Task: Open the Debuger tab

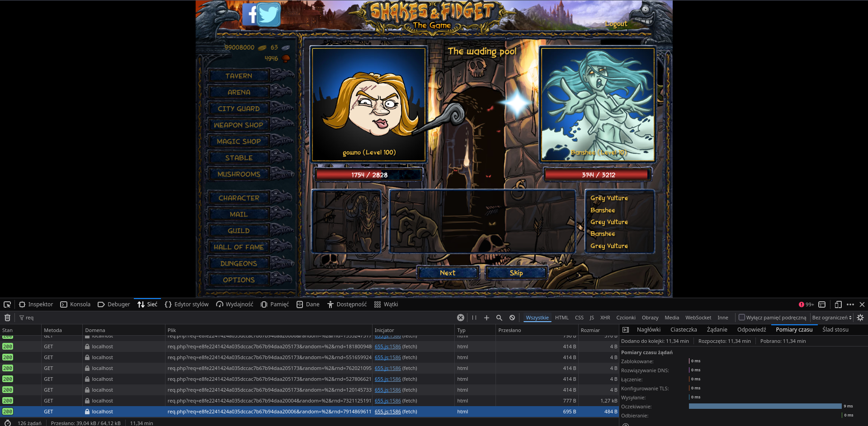Action: coord(114,304)
